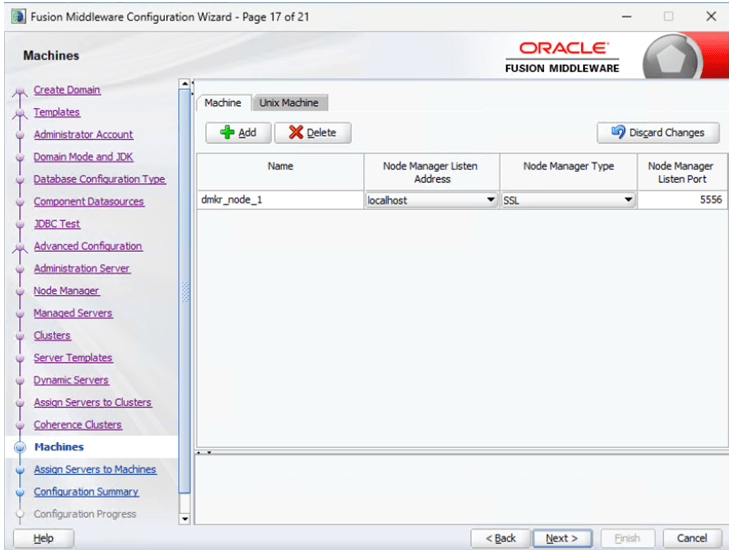Switch to the Unix Machine tab
The image size is (729, 550).
point(289,103)
